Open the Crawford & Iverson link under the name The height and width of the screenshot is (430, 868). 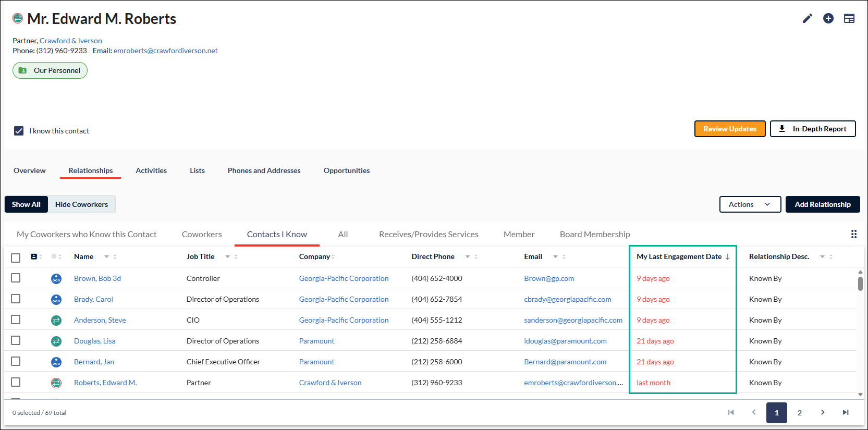tap(71, 41)
